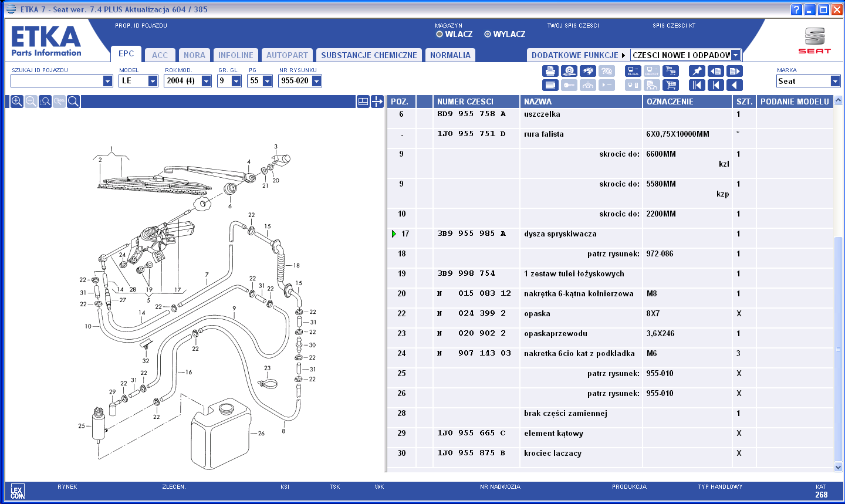Click the single-bar skip back icon
The width and height of the screenshot is (845, 504).
tap(715, 85)
